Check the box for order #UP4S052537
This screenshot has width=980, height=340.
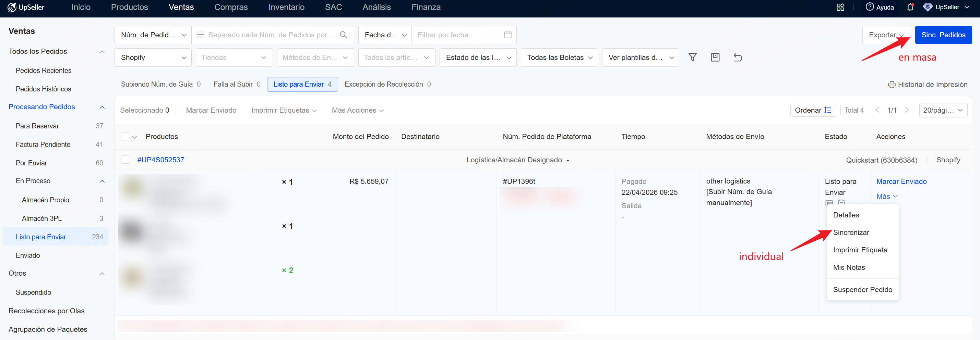click(x=125, y=160)
